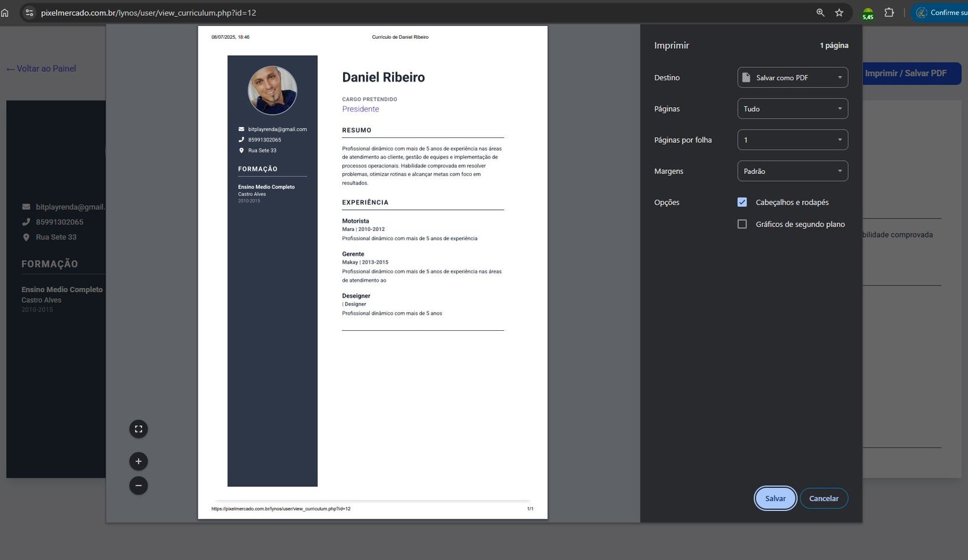Open the browser extensions puzzle icon
This screenshot has height=560, width=968.
(889, 13)
